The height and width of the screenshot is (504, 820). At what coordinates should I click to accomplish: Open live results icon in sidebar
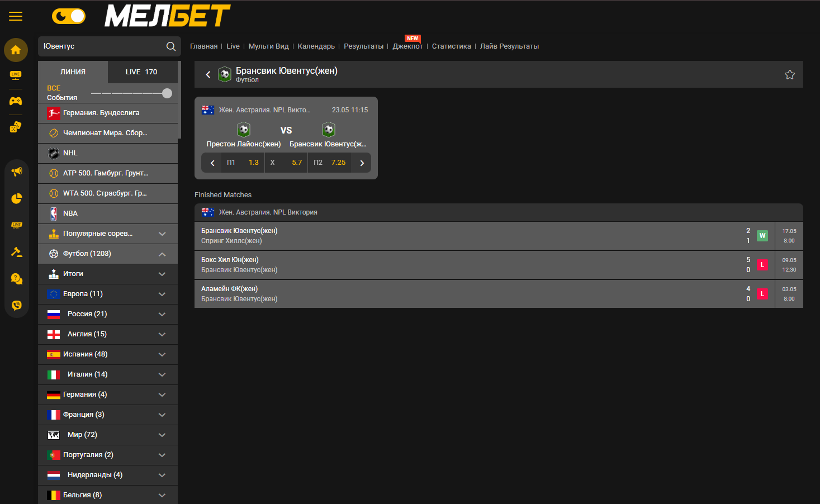(x=17, y=225)
